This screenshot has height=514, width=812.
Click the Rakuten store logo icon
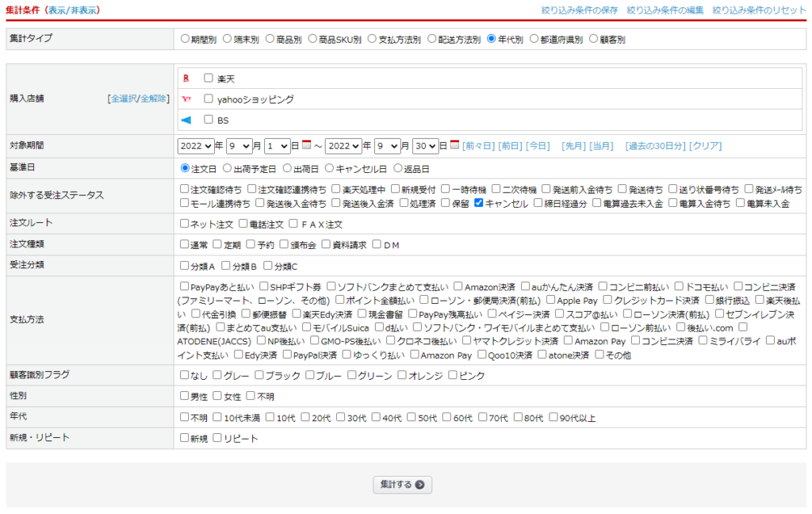coord(186,79)
